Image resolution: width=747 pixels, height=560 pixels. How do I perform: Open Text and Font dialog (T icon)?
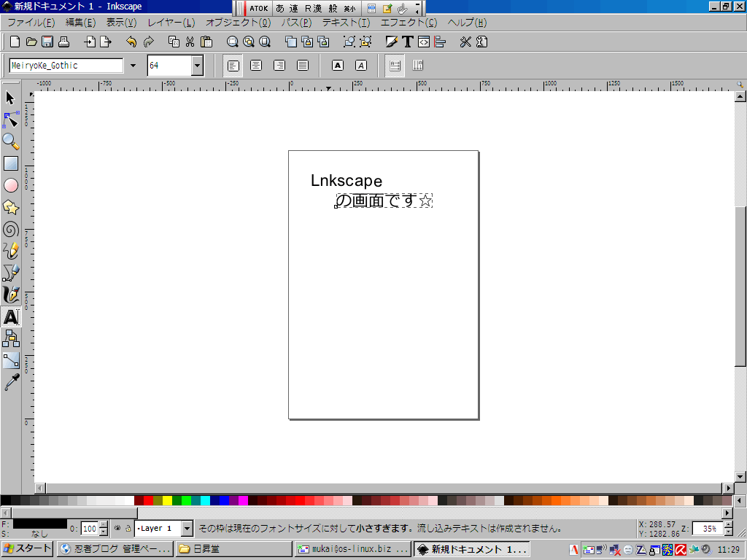(x=407, y=42)
